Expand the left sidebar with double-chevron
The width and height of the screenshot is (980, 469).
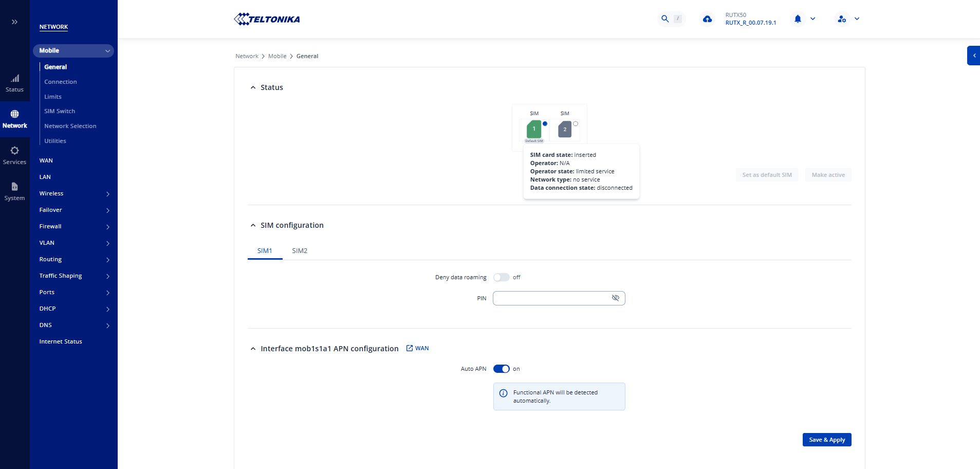[14, 22]
